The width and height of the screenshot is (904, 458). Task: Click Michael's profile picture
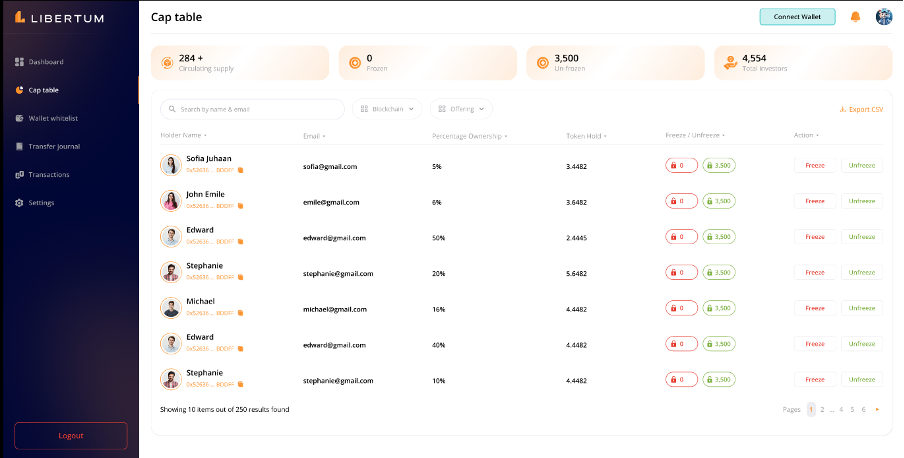coord(171,308)
